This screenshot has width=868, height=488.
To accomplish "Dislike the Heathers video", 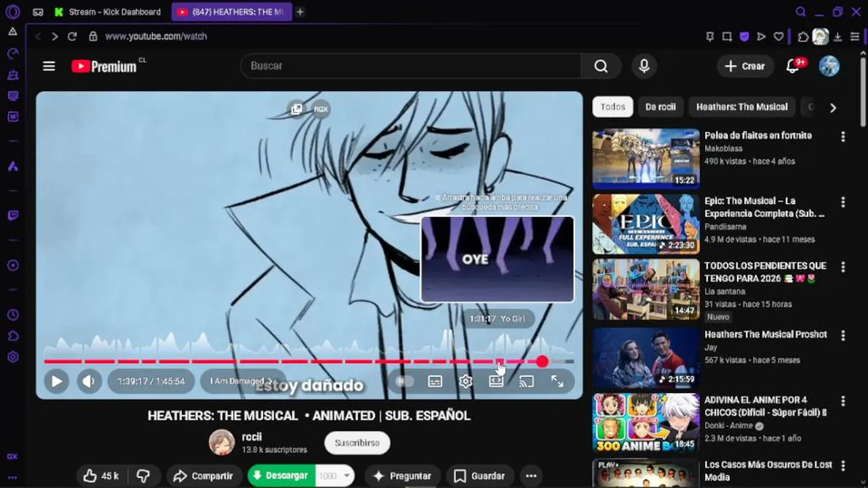I will [143, 476].
